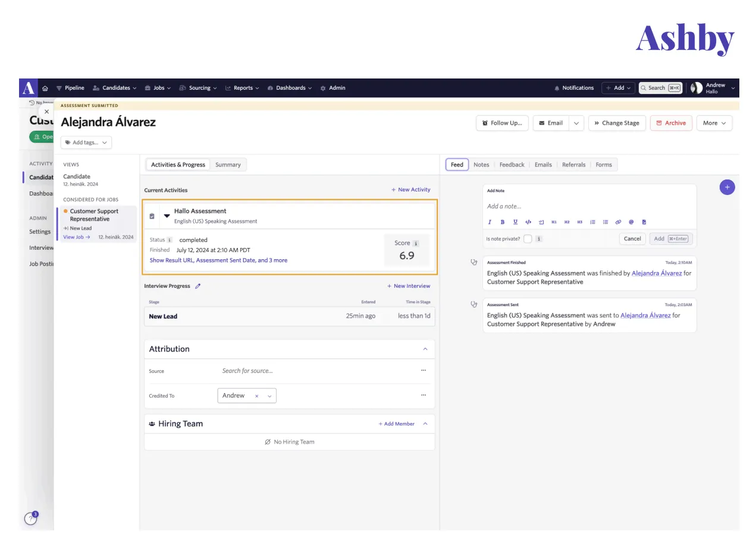The height and width of the screenshot is (547, 756).
Task: Click into the 'Add a note...' field
Action: click(589, 206)
